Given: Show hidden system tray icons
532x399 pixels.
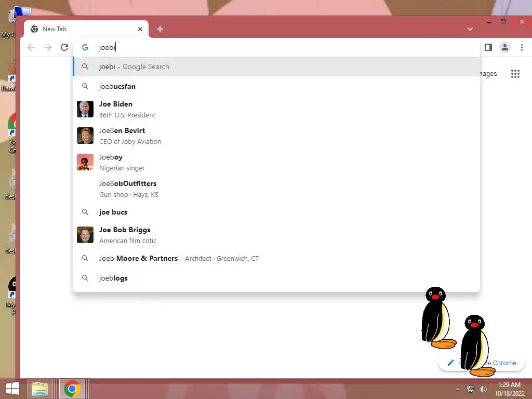Looking at the screenshot, I should 458,389.
